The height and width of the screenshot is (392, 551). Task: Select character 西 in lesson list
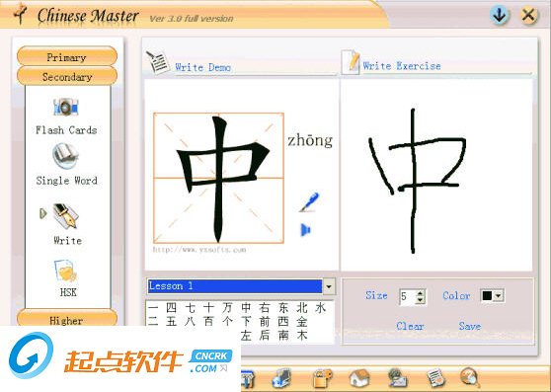point(282,321)
